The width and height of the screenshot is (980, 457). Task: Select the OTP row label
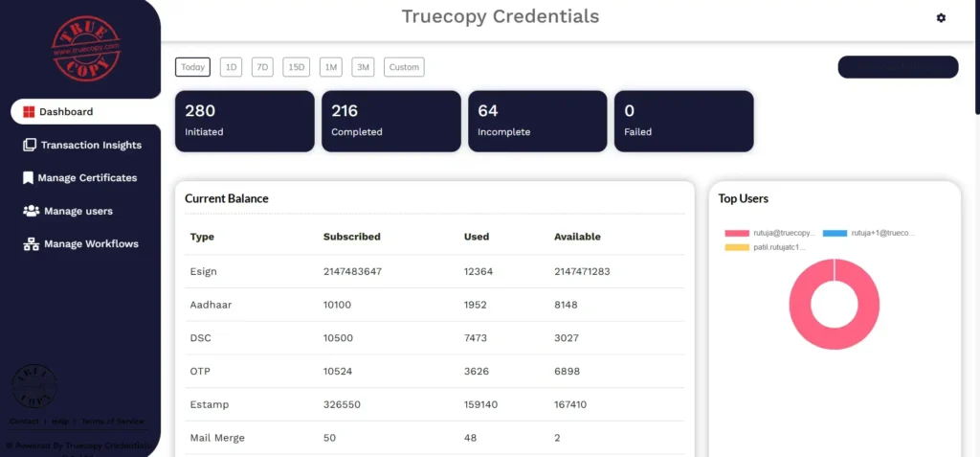coord(200,371)
